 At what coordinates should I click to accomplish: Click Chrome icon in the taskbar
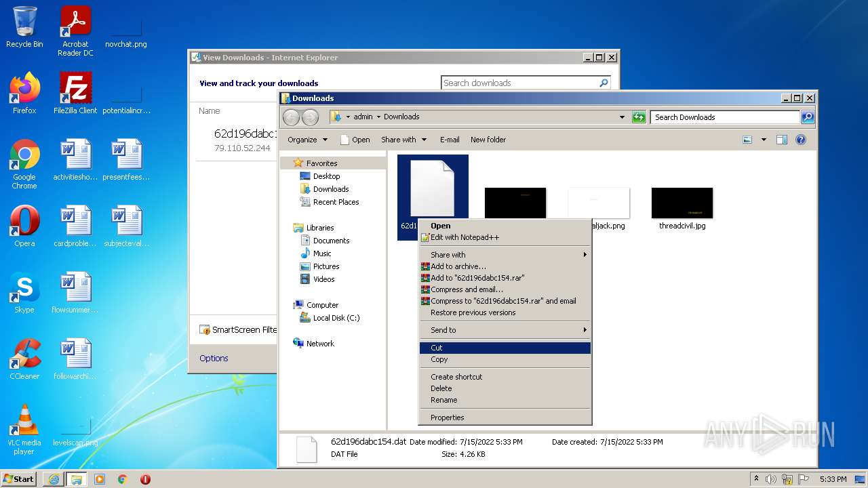pyautogui.click(x=123, y=479)
